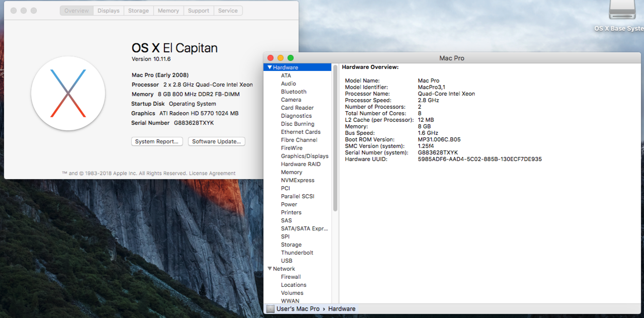Select Locations under Network
This screenshot has width=644, height=318.
pyautogui.click(x=294, y=285)
